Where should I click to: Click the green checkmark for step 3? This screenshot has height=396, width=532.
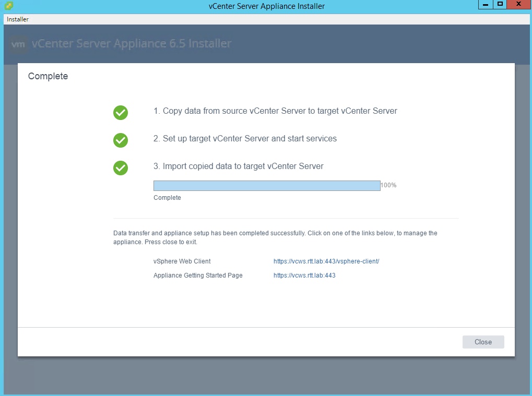(121, 167)
